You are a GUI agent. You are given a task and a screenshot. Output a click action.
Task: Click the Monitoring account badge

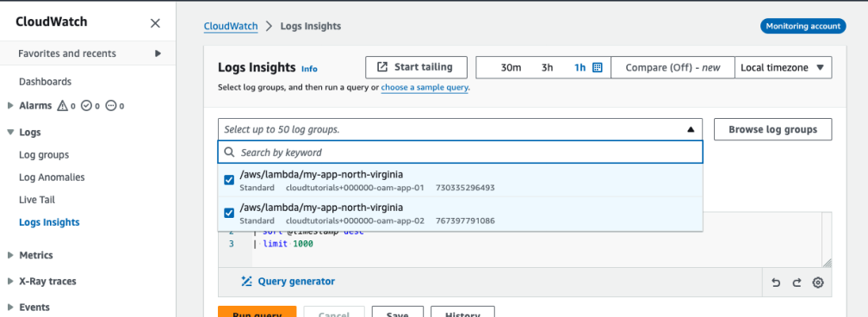coord(803,26)
